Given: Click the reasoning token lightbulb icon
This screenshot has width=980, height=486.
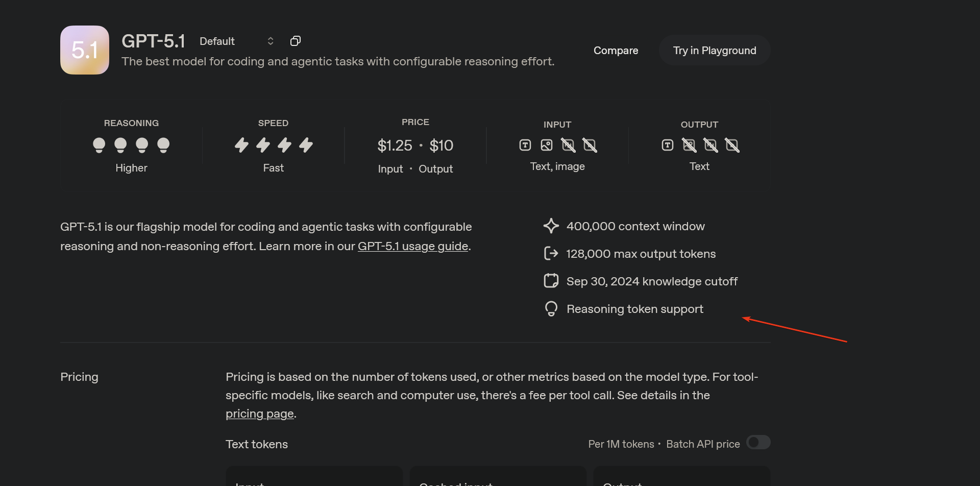Looking at the screenshot, I should (551, 309).
